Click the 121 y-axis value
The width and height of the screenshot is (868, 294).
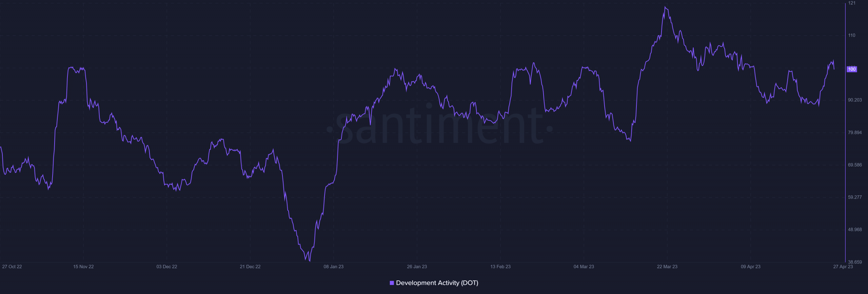[x=852, y=3]
